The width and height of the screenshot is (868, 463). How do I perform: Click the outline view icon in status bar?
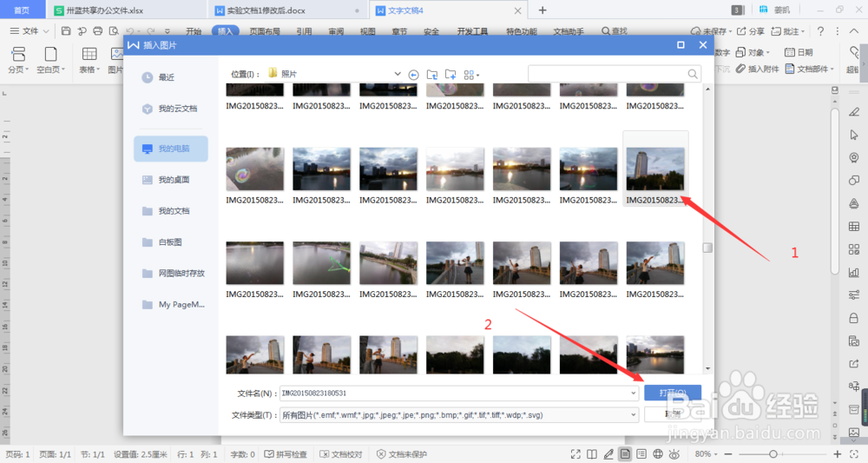641,454
